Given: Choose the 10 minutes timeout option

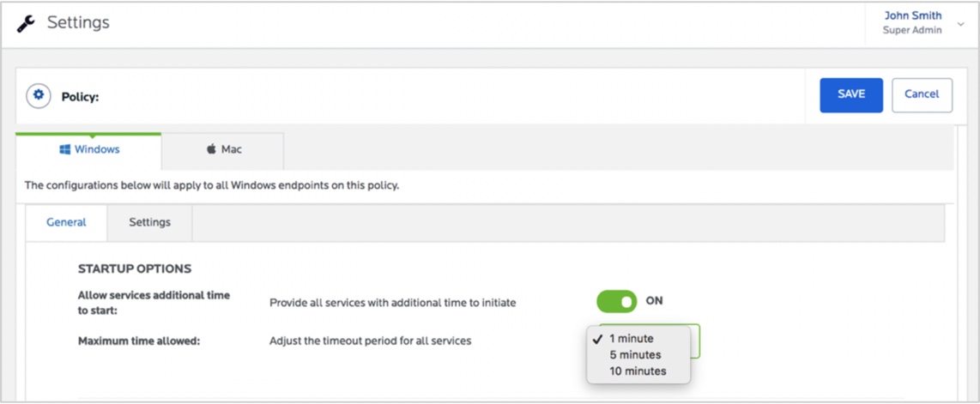Looking at the screenshot, I should 638,371.
